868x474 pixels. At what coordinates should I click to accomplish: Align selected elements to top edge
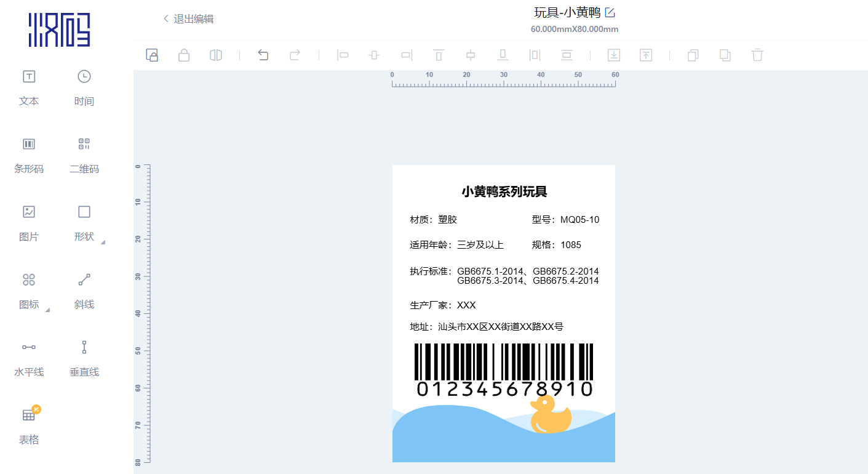tap(439, 55)
